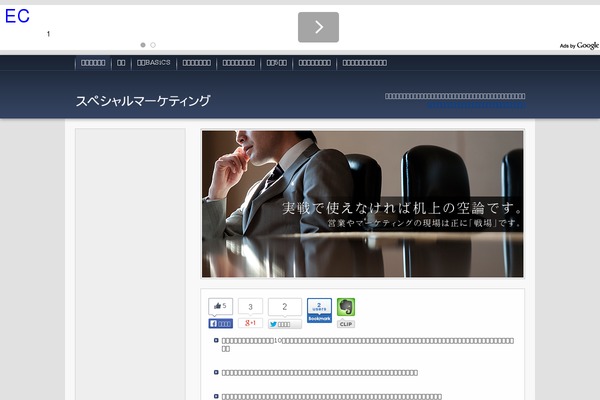Select the filled first carousel dot in the ad

(143, 45)
